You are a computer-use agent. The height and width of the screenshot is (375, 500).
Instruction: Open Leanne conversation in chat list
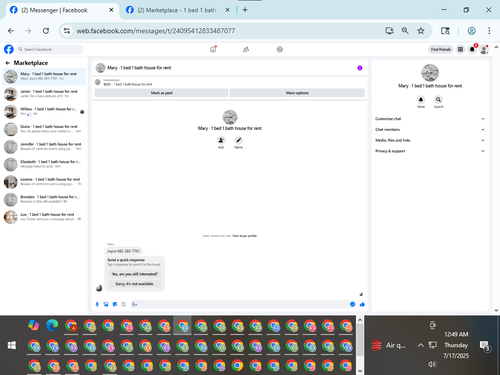click(44, 182)
